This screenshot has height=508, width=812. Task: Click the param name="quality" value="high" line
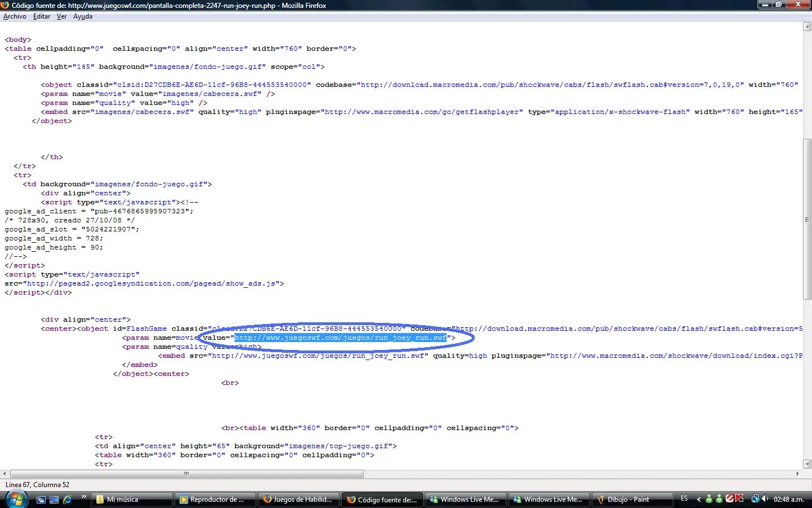(x=124, y=103)
